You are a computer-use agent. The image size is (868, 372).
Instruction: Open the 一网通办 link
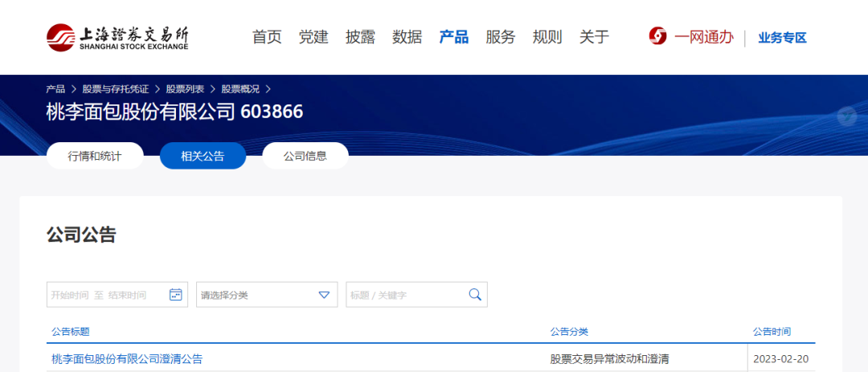703,37
